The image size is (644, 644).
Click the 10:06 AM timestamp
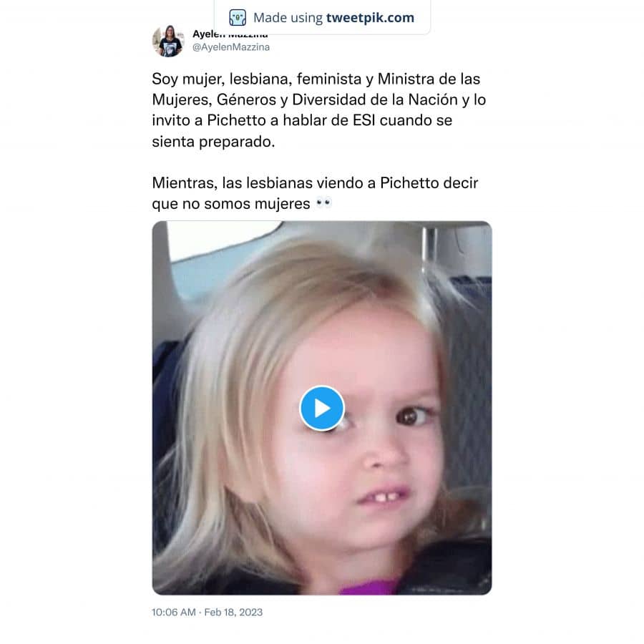[174, 612]
